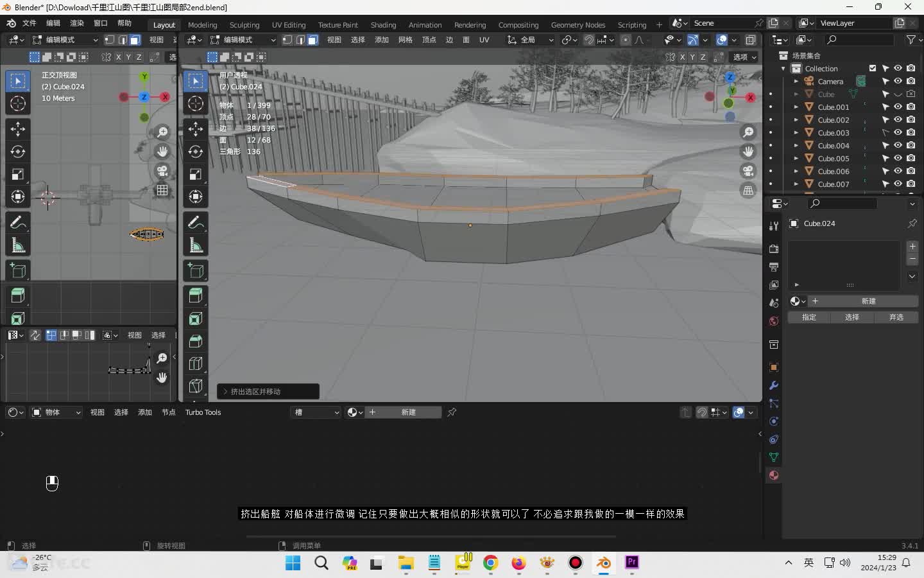The width and height of the screenshot is (924, 578).
Task: Toggle Cube.003 selectability arrow
Action: tap(886, 132)
